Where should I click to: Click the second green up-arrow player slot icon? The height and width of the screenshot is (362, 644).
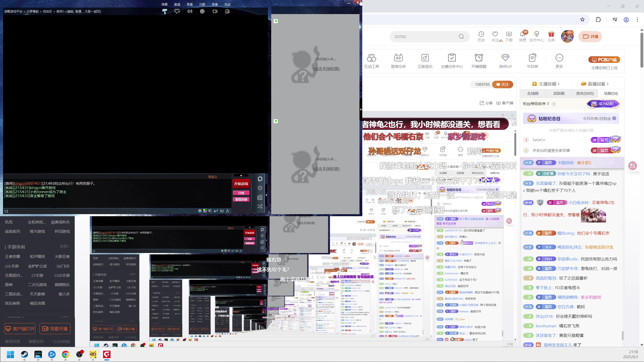click(276, 121)
